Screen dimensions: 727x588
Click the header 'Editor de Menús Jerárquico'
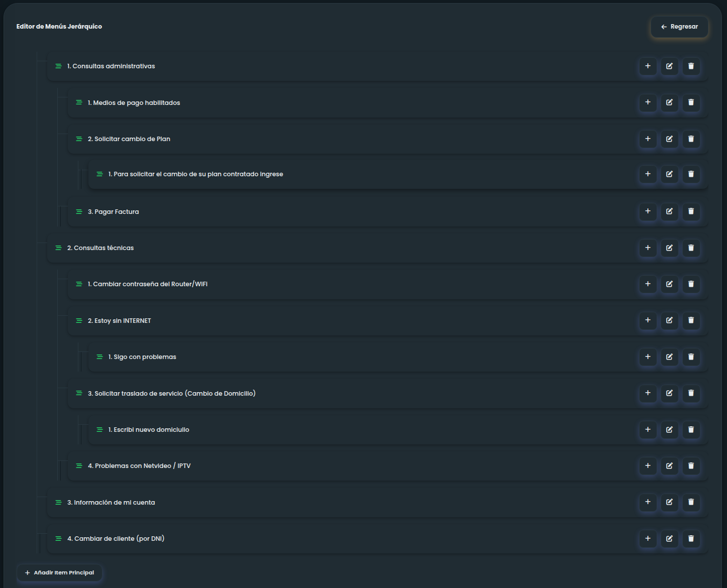[58, 26]
